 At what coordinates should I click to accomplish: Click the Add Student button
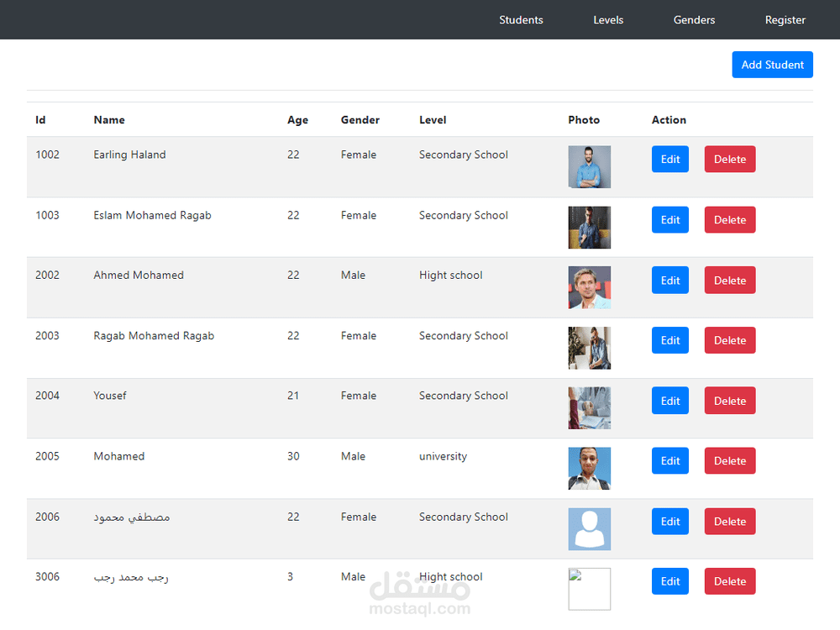(772, 64)
